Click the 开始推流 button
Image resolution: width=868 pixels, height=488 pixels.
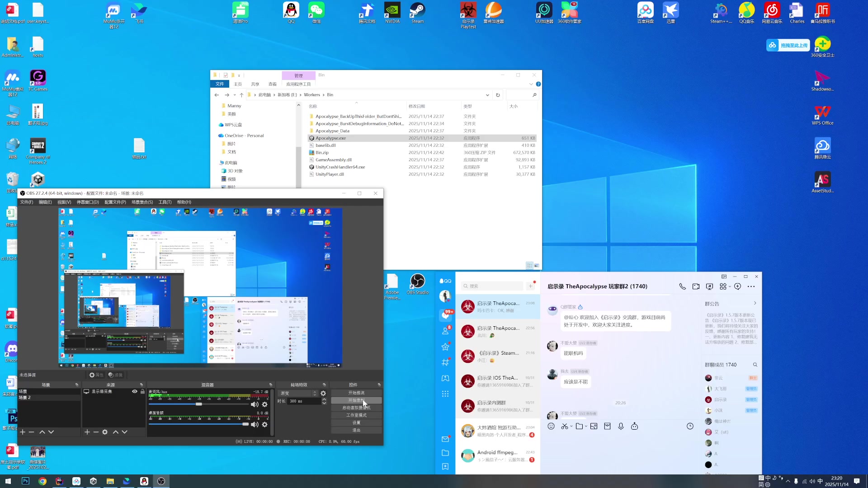click(x=356, y=393)
